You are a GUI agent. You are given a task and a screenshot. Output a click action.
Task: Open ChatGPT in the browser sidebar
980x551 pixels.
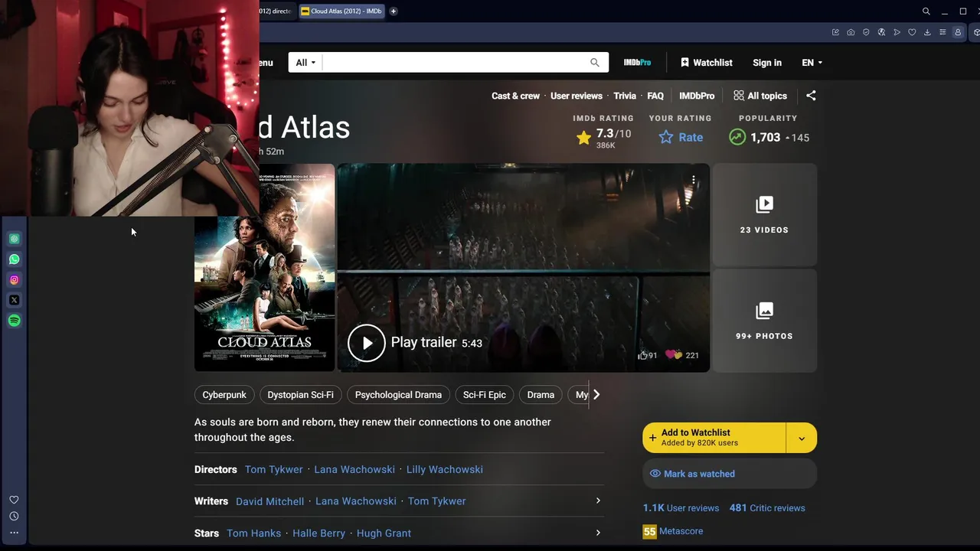tap(14, 239)
